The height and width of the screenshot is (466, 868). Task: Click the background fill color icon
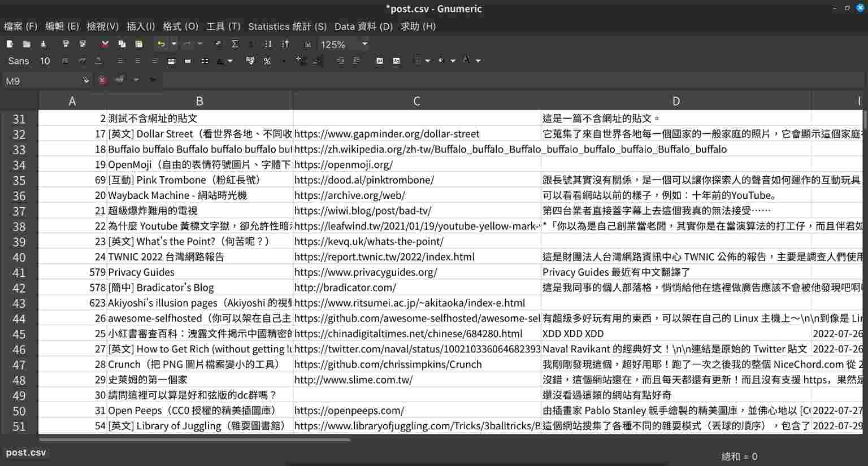coord(441,61)
